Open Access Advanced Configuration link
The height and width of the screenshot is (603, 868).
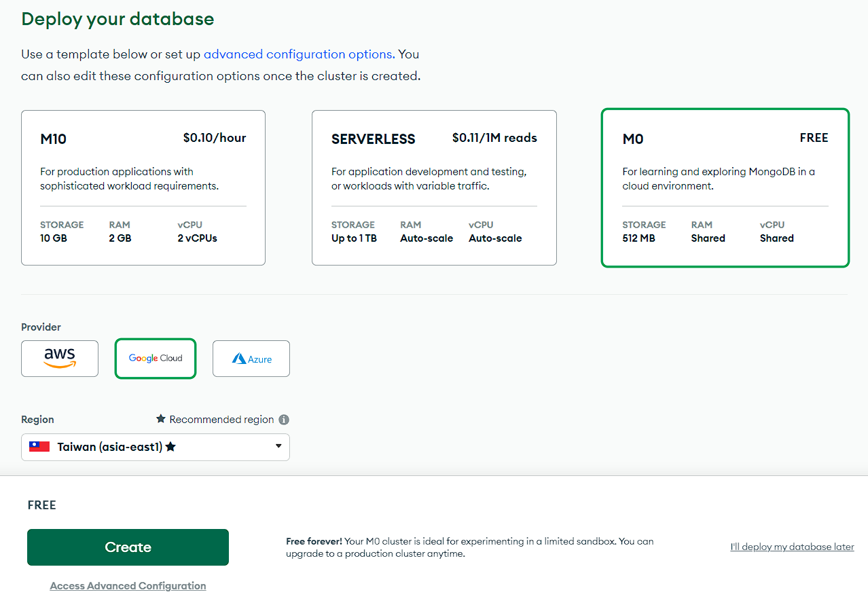128,586
